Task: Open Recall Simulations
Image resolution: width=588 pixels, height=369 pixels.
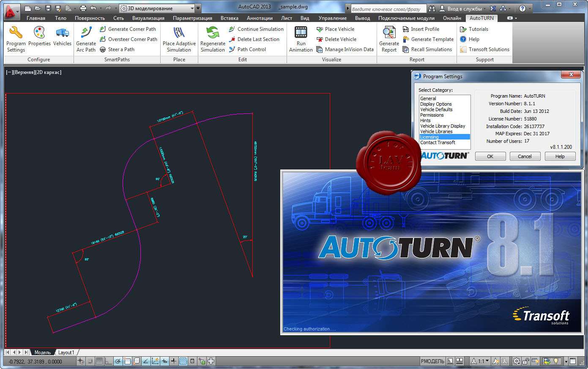Action: point(427,49)
